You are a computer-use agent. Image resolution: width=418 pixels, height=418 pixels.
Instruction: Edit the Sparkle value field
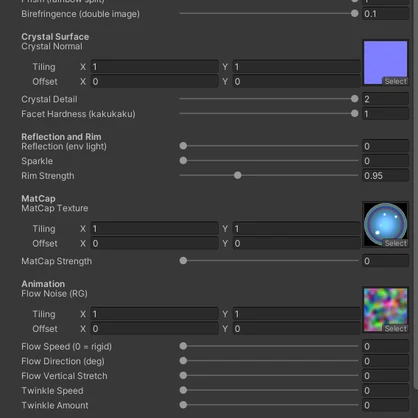click(x=385, y=161)
